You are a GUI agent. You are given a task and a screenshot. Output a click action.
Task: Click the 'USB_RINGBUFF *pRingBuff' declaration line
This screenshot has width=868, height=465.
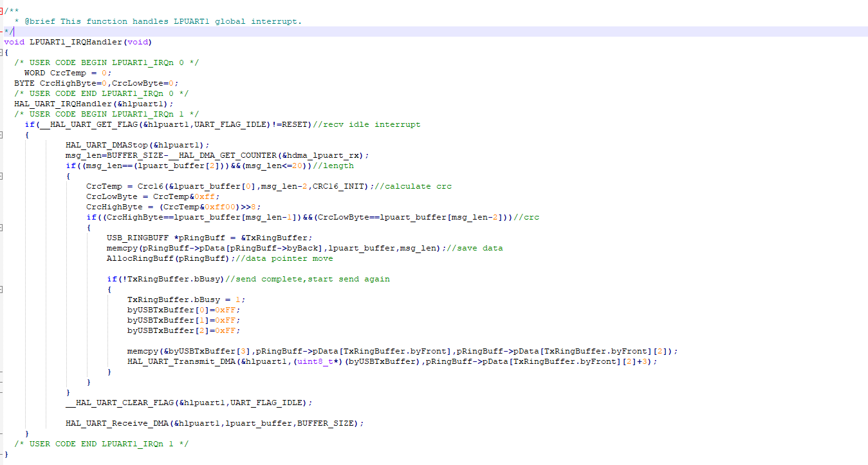[209, 238]
